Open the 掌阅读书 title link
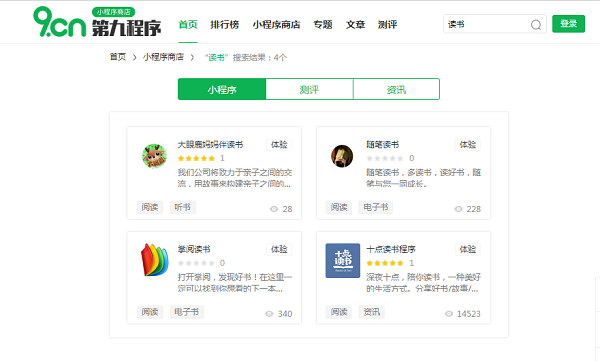Image resolution: width=600 pixels, height=361 pixels. tap(194, 250)
